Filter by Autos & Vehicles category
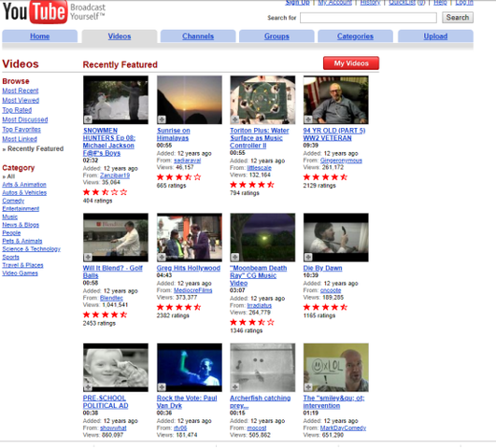496x448 pixels. [x=24, y=192]
